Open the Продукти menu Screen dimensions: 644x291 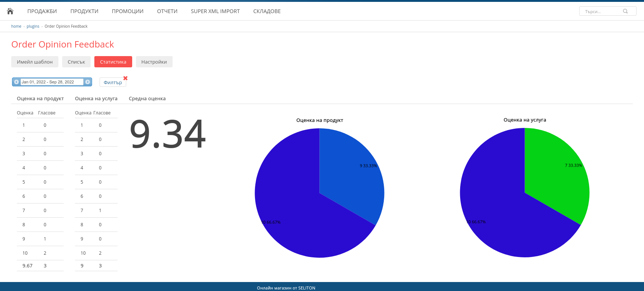pos(84,11)
